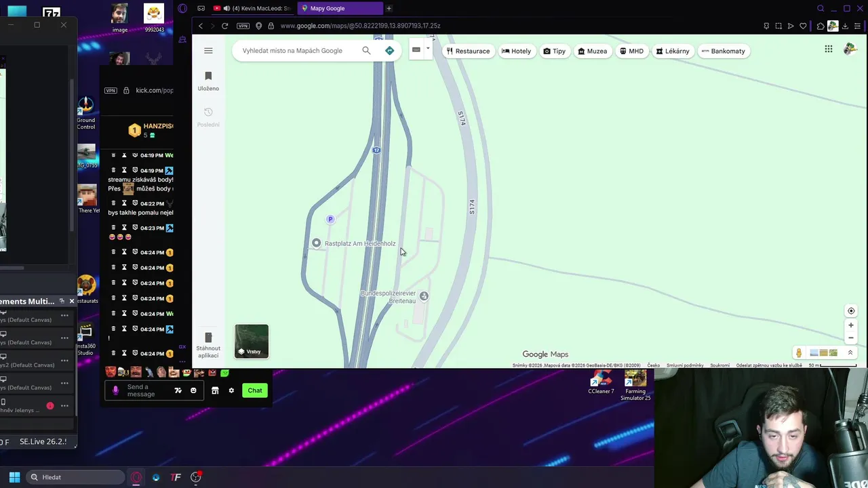Open the Opera extensions cube icon
868x488 pixels.
click(821, 26)
